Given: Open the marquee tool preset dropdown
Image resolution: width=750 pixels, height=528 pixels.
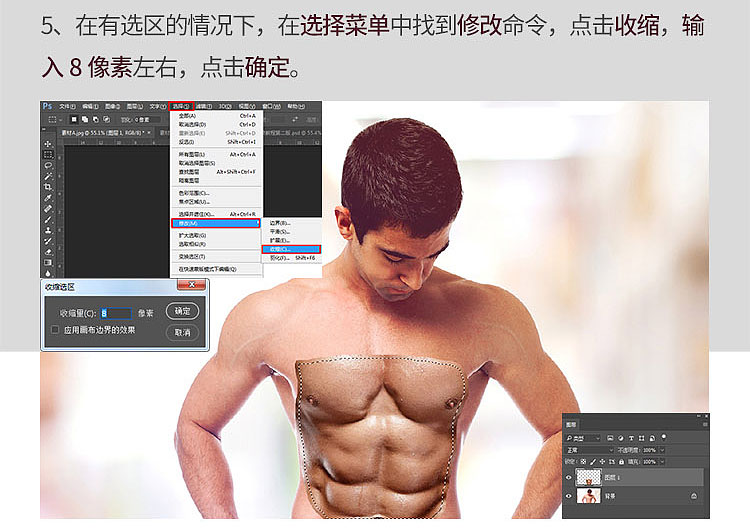Looking at the screenshot, I should point(60,120).
